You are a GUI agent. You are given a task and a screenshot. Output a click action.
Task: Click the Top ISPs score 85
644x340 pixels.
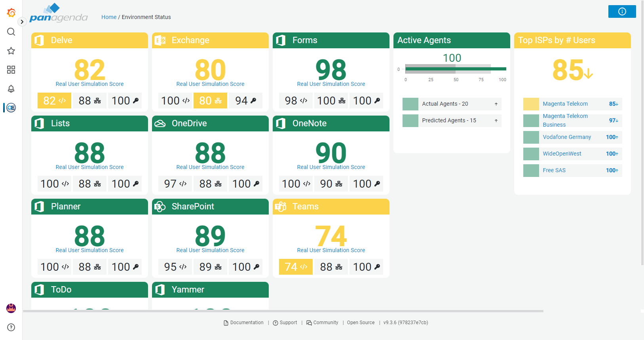572,70
